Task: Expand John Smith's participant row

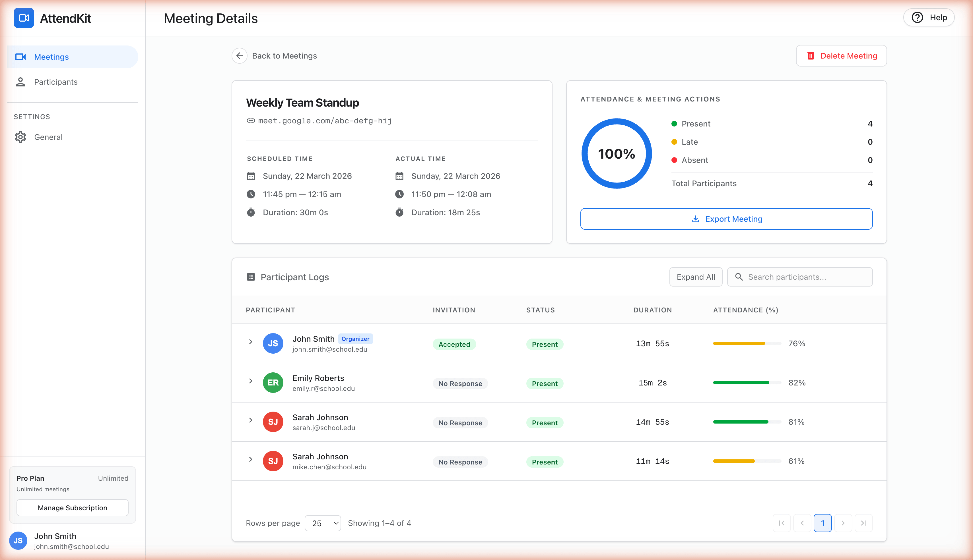Action: pos(251,341)
